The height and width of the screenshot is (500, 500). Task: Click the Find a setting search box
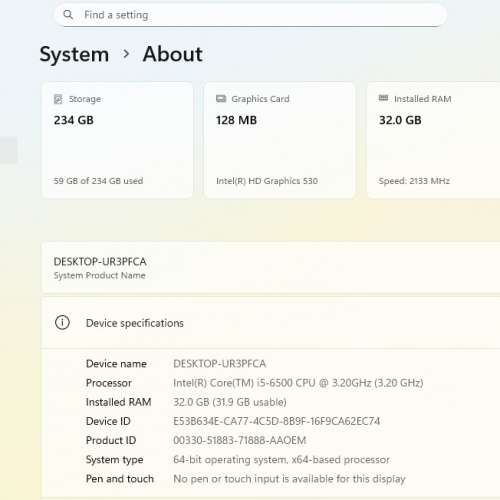(x=250, y=15)
